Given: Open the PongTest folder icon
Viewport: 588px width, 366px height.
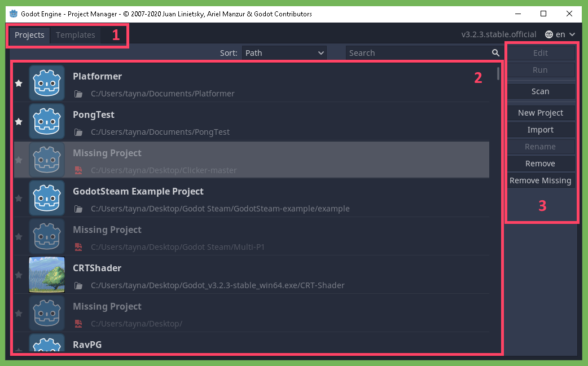Looking at the screenshot, I should tap(78, 132).
